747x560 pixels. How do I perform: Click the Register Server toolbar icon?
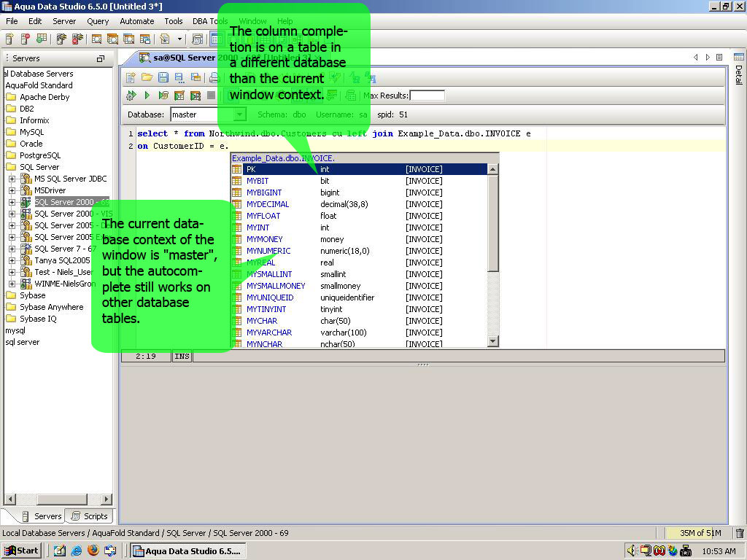tap(9, 39)
